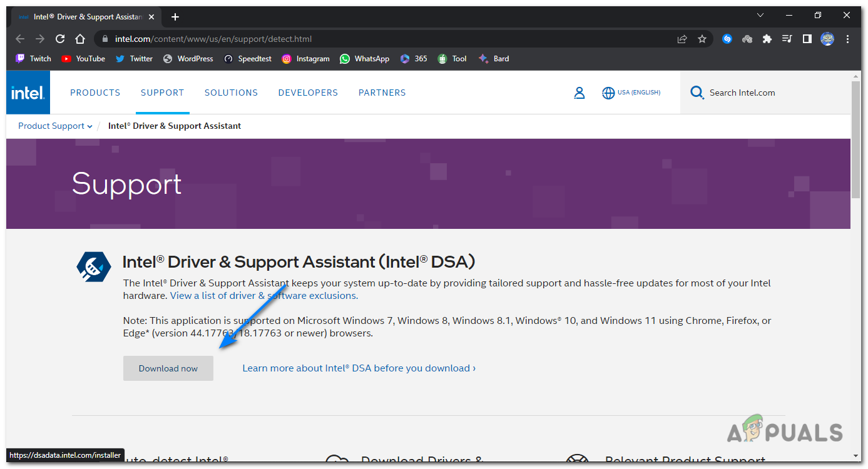This screenshot has width=868, height=469.
Task: Open the PRODUCTS menu
Action: pyautogui.click(x=95, y=93)
